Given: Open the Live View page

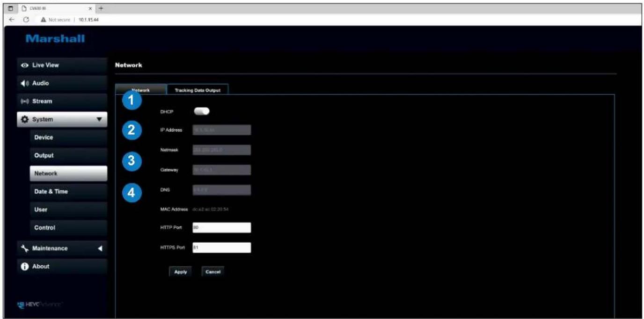Looking at the screenshot, I should tap(62, 65).
